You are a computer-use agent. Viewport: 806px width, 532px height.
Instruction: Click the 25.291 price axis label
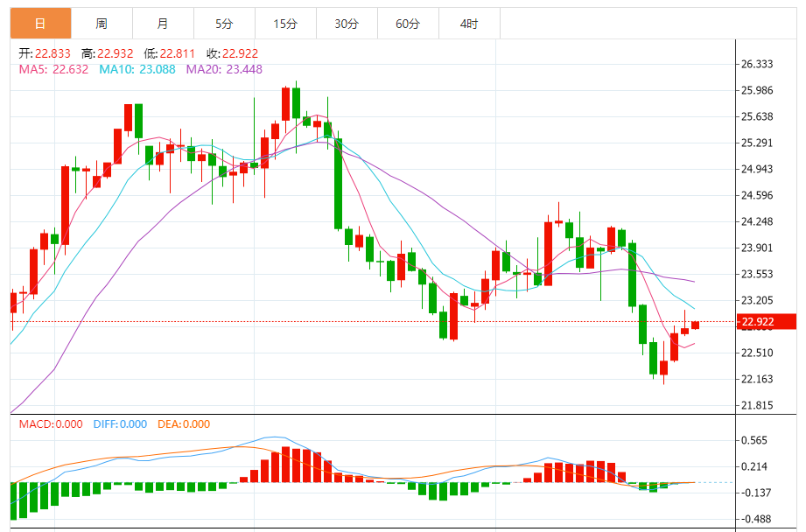click(x=757, y=143)
